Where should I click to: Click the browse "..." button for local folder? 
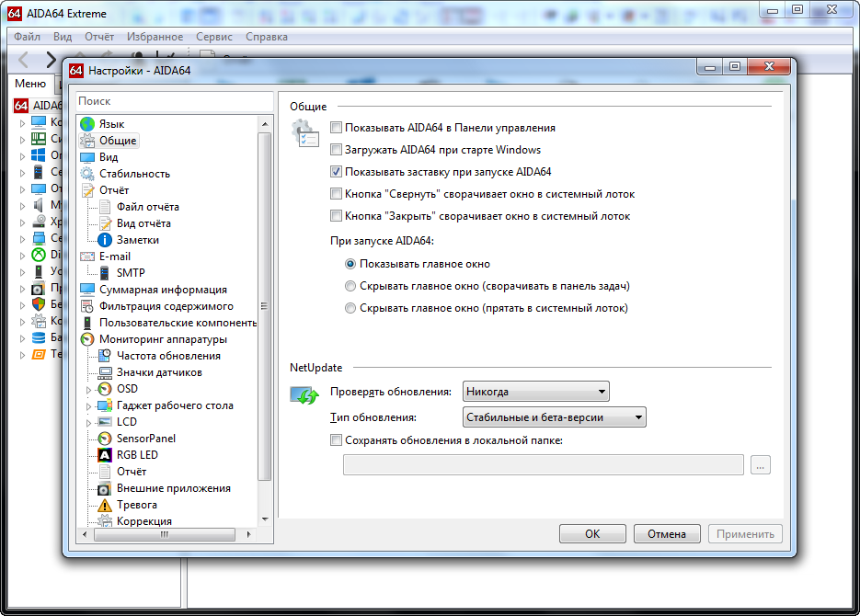click(760, 464)
